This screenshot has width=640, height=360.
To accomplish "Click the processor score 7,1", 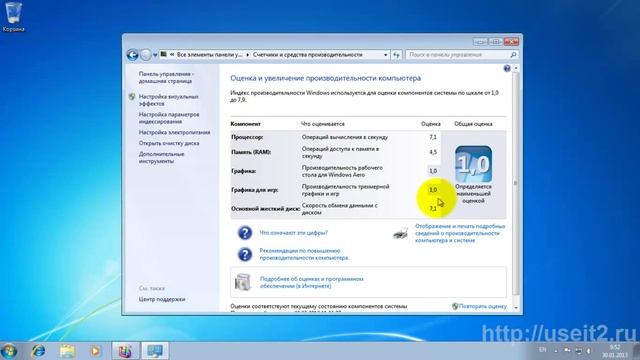I will click(x=433, y=137).
